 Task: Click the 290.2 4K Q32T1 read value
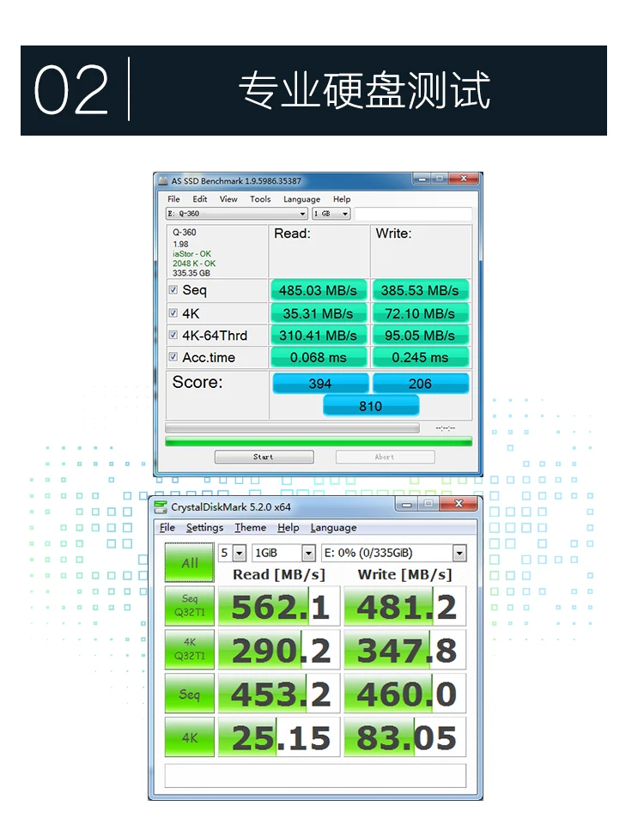click(279, 650)
